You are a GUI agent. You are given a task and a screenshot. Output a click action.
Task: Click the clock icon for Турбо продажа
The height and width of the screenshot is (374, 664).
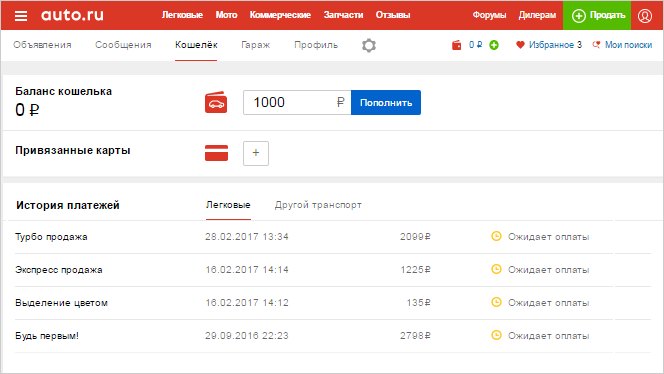click(496, 236)
